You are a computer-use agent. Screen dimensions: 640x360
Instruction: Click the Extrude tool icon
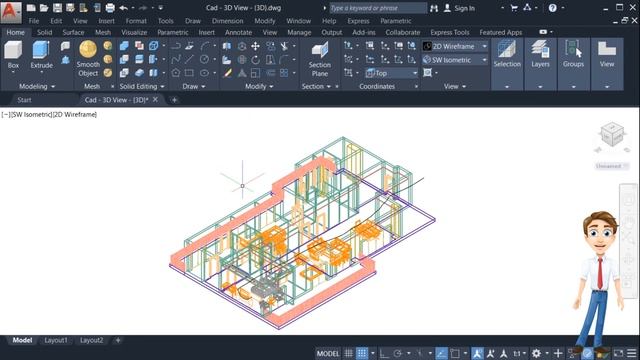tap(41, 50)
